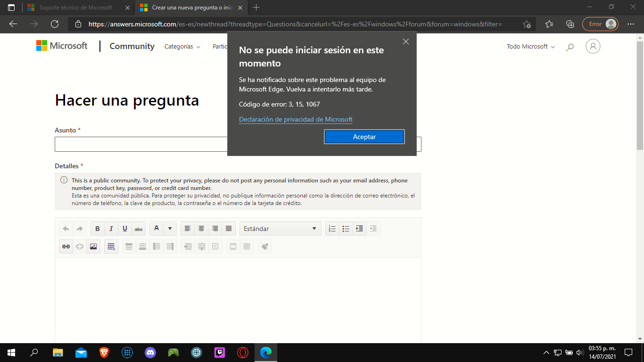Open the Community home link

coord(132,46)
